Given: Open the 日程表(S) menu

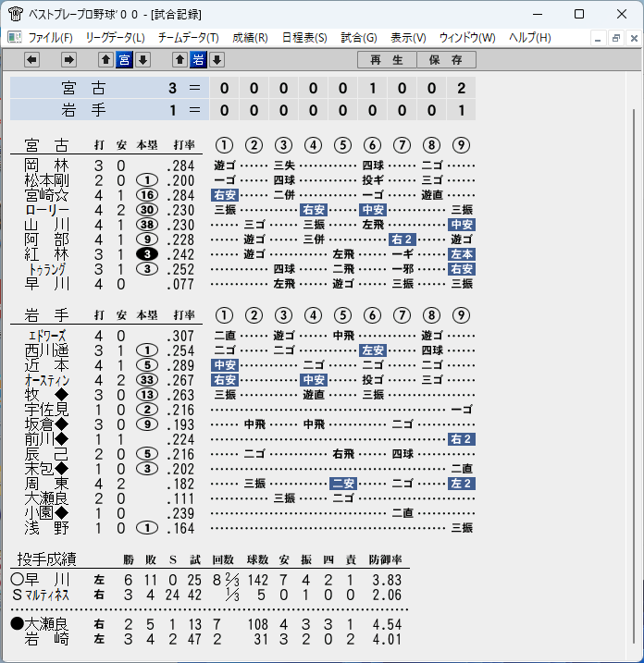Looking at the screenshot, I should pyautogui.click(x=304, y=38).
